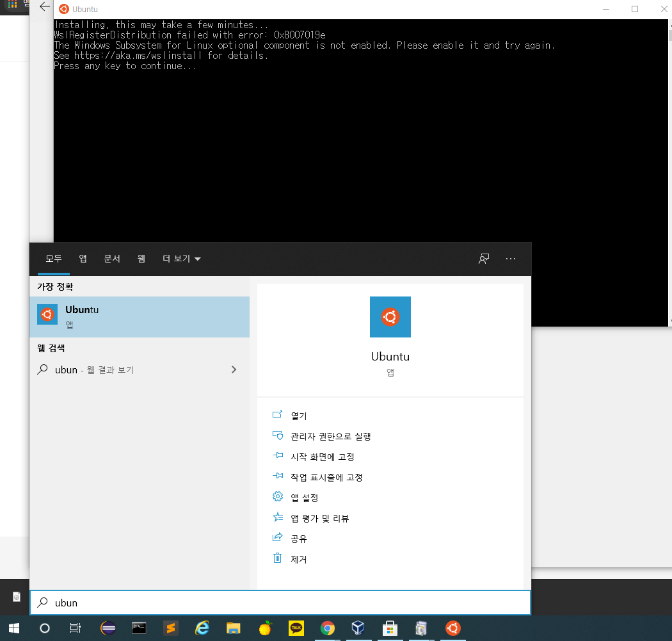Viewport: 672px width, 641px height.
Task: Minimize the Ubuntu console window
Action: [x=606, y=9]
